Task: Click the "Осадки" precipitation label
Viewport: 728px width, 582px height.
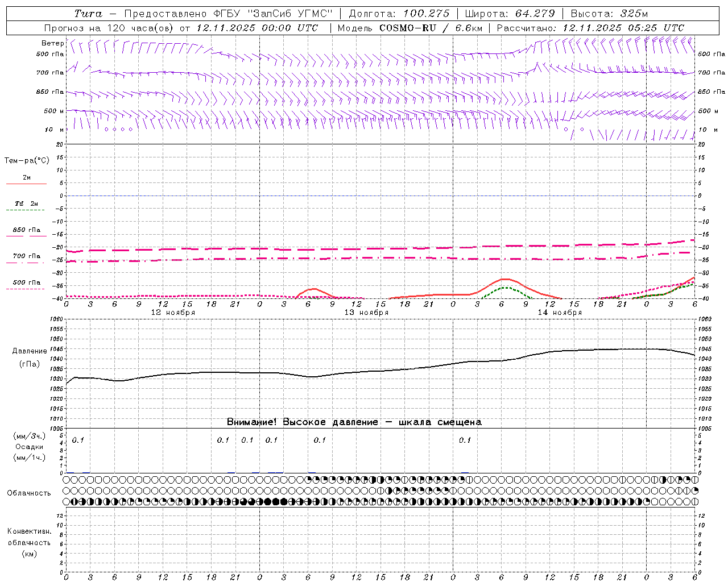Action: 30,447
